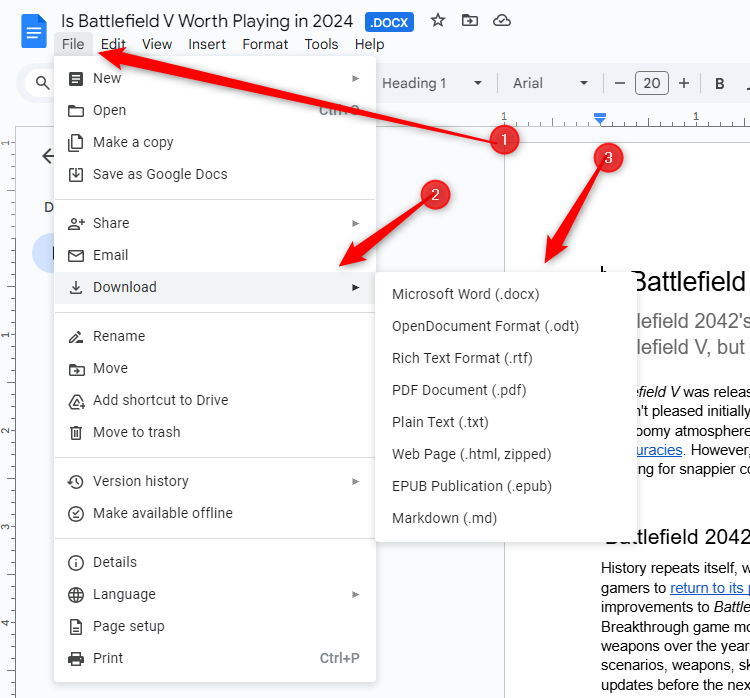750x698 pixels.
Task: Choose Open from the File menu
Action: (x=215, y=110)
